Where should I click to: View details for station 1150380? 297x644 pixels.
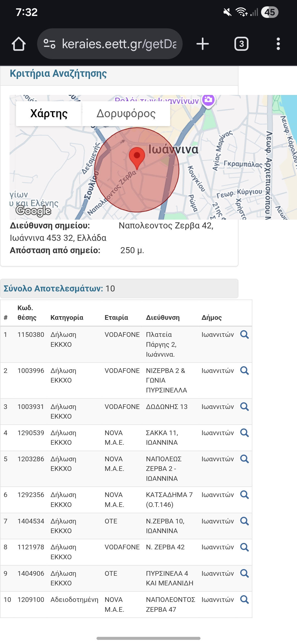click(244, 335)
